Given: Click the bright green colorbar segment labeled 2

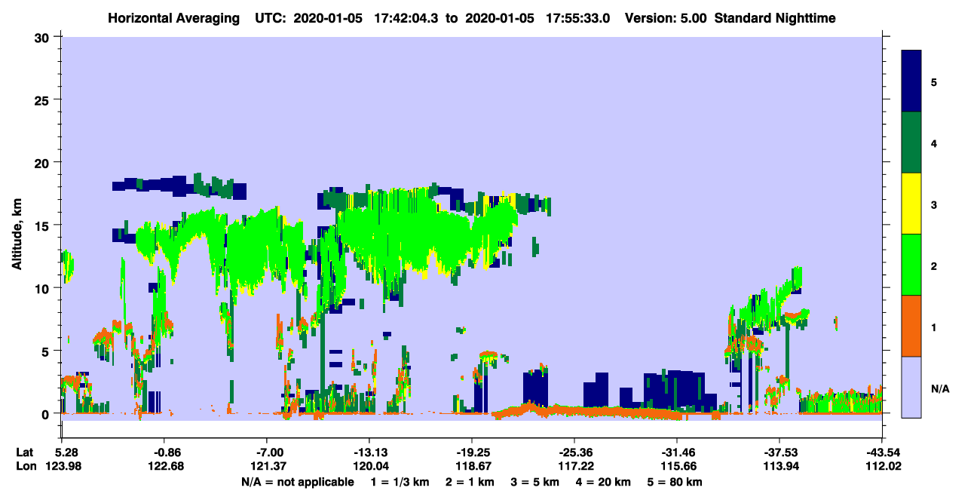Looking at the screenshot, I should coord(911,265).
